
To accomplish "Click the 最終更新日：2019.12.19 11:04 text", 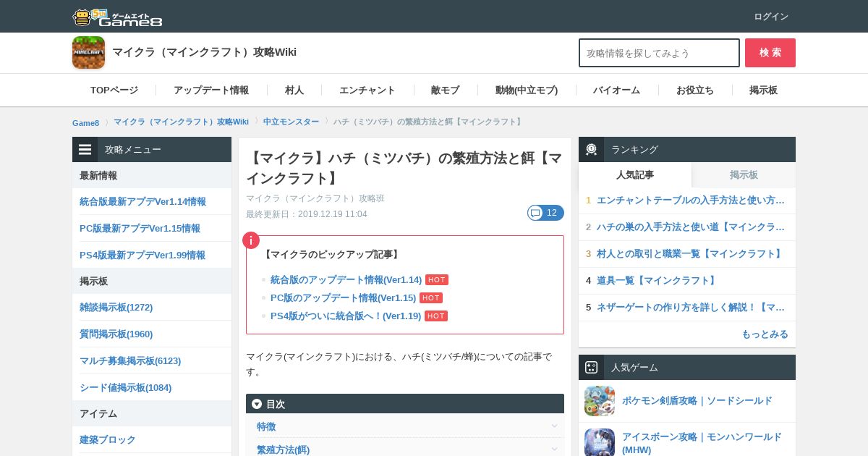I will (307, 214).
